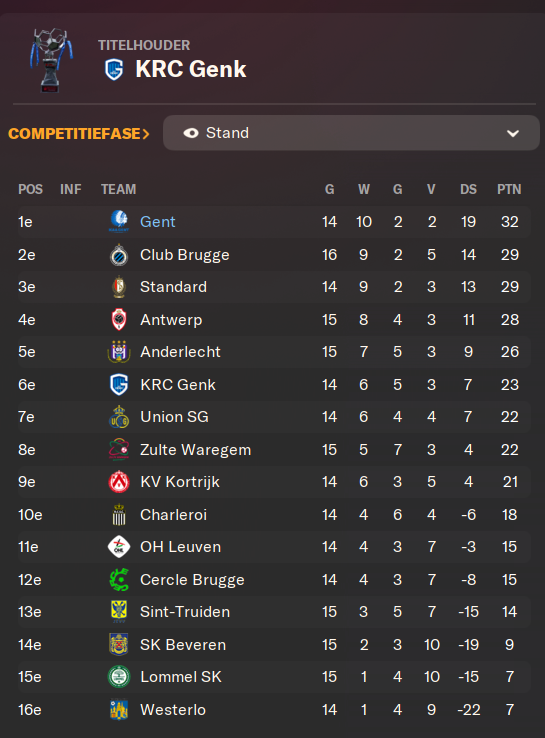The width and height of the screenshot is (545, 738).
Task: Click the eye icon beside Stand
Action: (191, 133)
